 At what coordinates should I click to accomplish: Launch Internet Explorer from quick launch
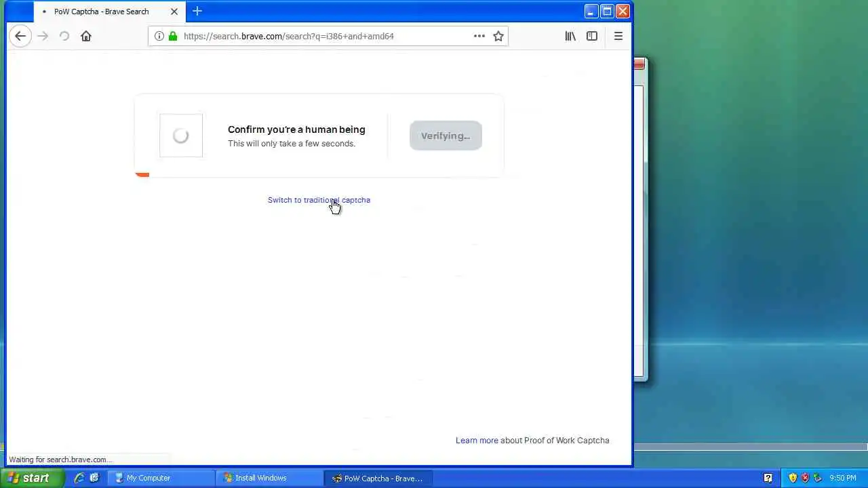click(79, 478)
